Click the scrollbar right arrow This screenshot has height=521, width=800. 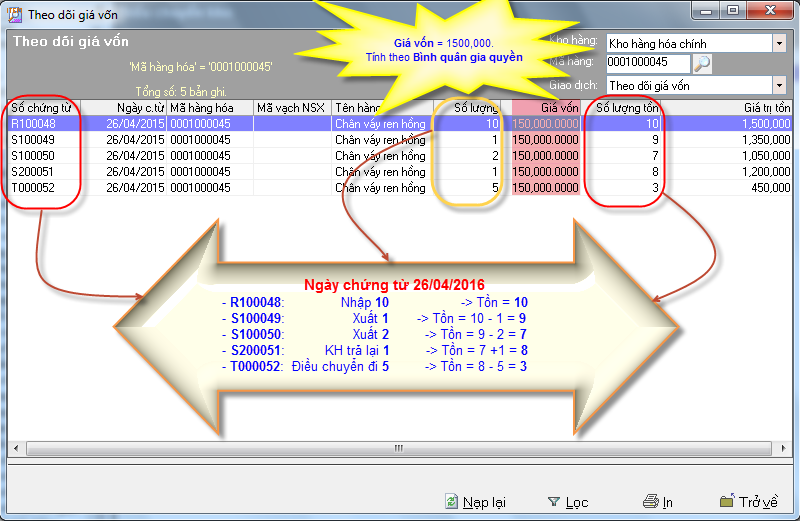785,448
